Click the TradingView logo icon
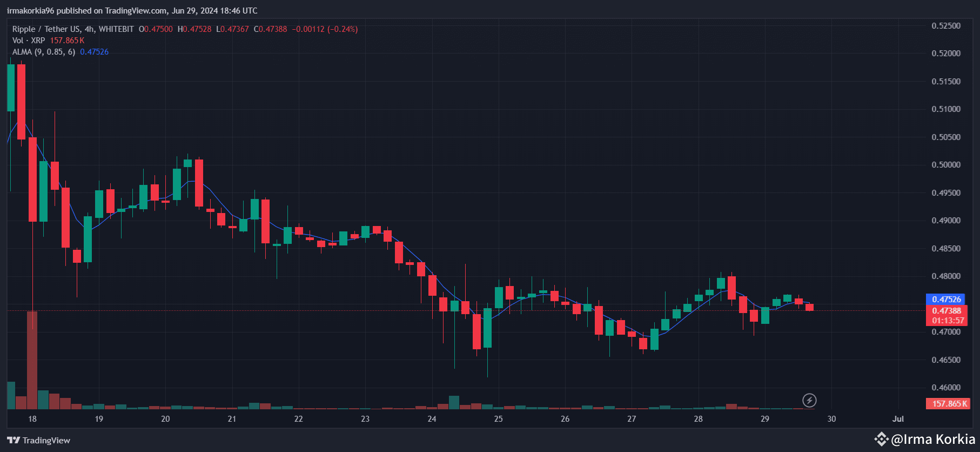Image resolution: width=980 pixels, height=452 pixels. (14, 440)
